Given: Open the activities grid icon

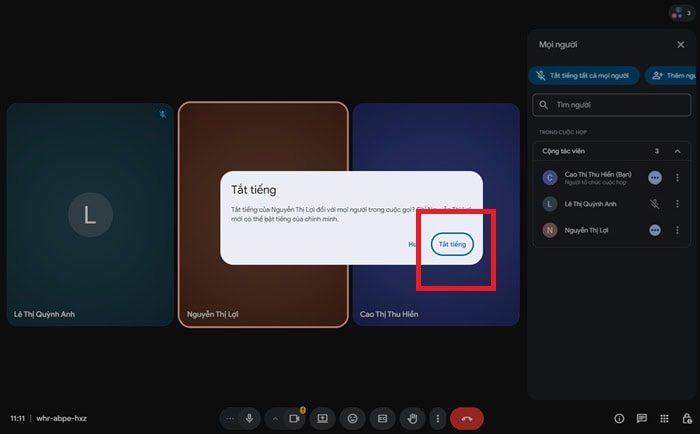Looking at the screenshot, I should click(x=664, y=418).
